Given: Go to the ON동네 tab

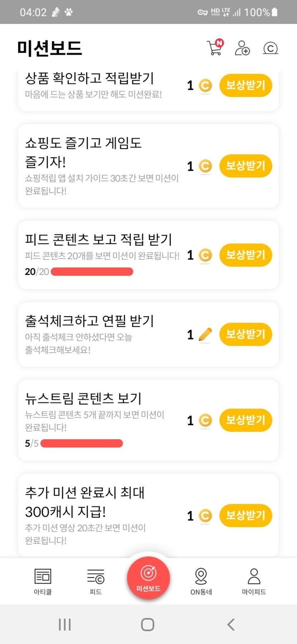Looking at the screenshot, I should pos(201,581).
